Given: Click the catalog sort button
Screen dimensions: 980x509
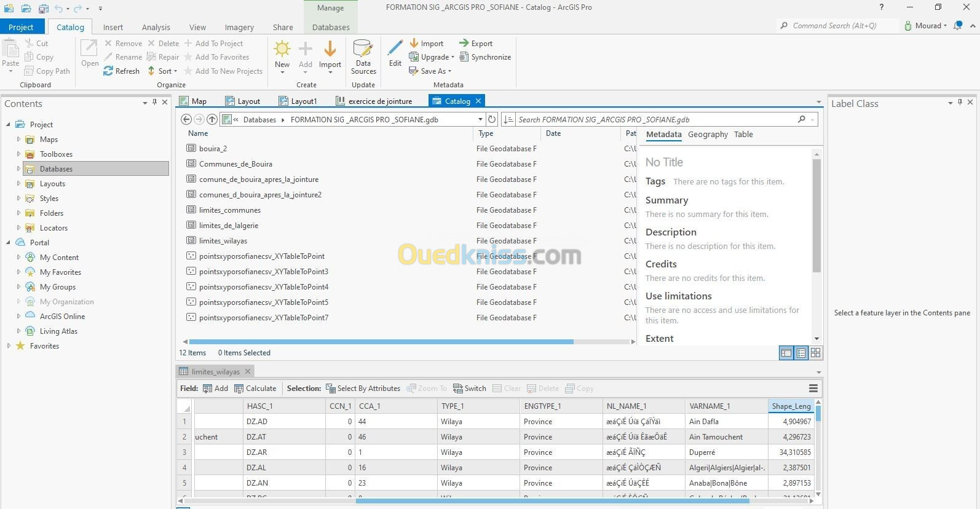Looking at the screenshot, I should (x=508, y=119).
